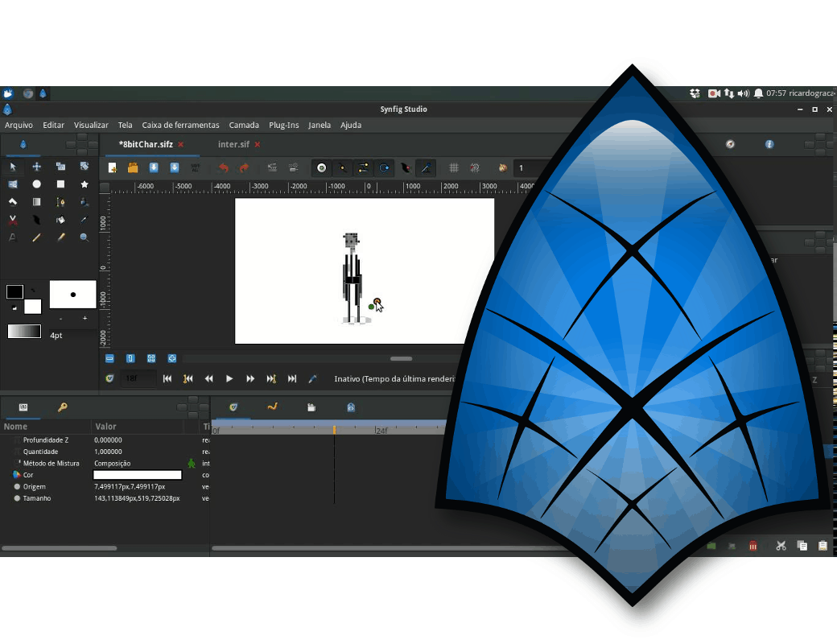Seek to the beginning of animation

pos(167,378)
